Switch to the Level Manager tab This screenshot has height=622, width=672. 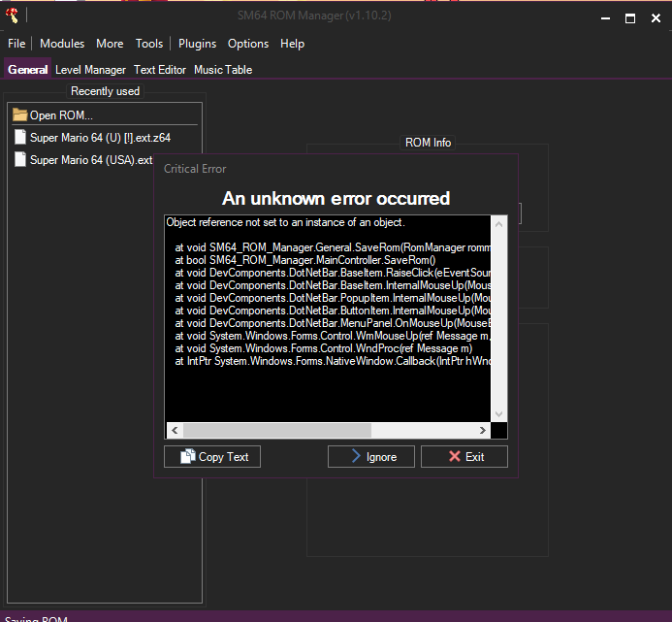click(90, 70)
